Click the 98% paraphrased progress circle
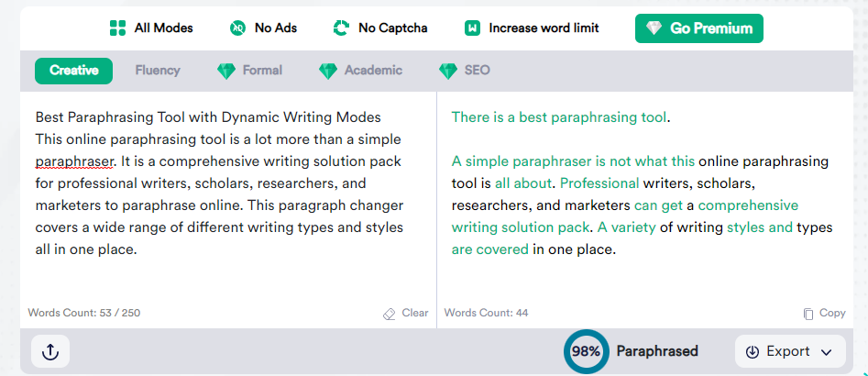The image size is (868, 376). pyautogui.click(x=587, y=351)
